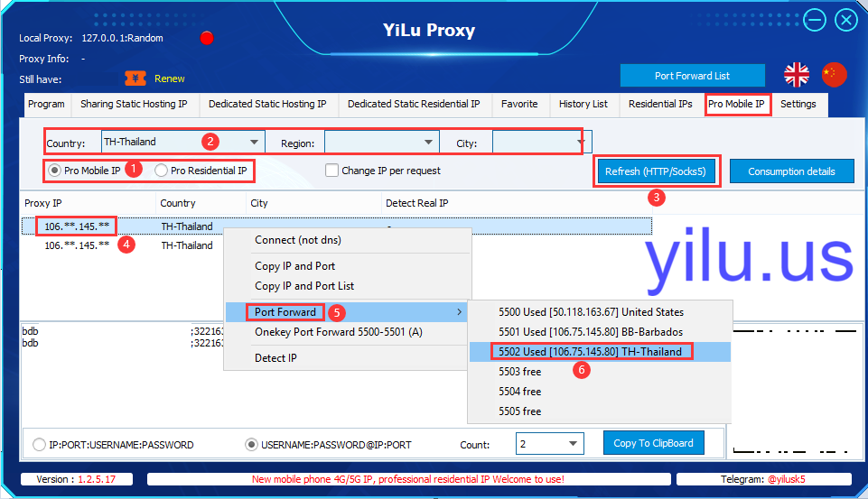Click Refresh (HTTP/Socks5) button
868x499 pixels.
tap(656, 171)
